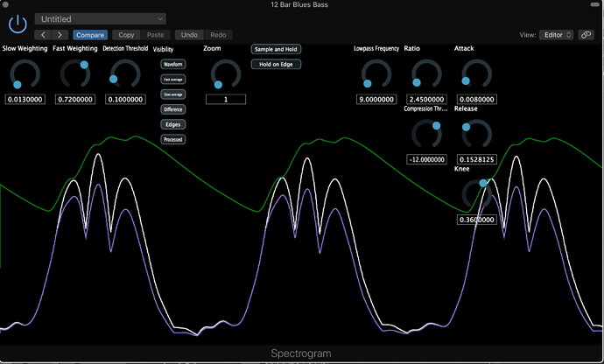Click the Compression Threshold knob
This screenshot has height=364, width=604.
tap(426, 134)
